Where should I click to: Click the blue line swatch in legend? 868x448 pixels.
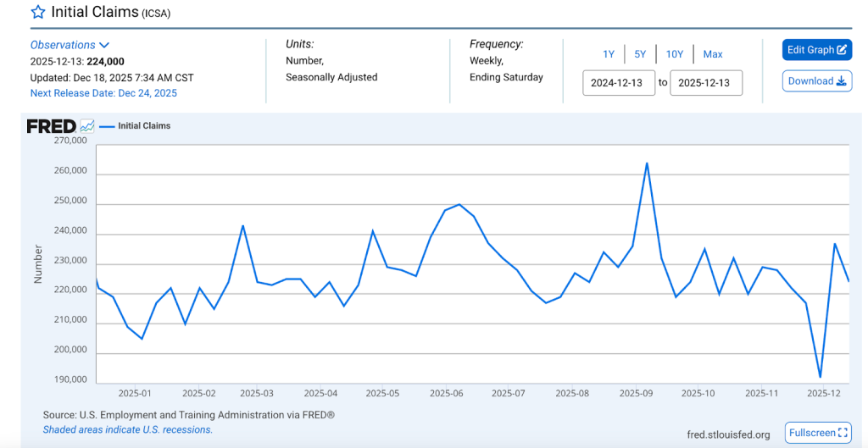107,126
